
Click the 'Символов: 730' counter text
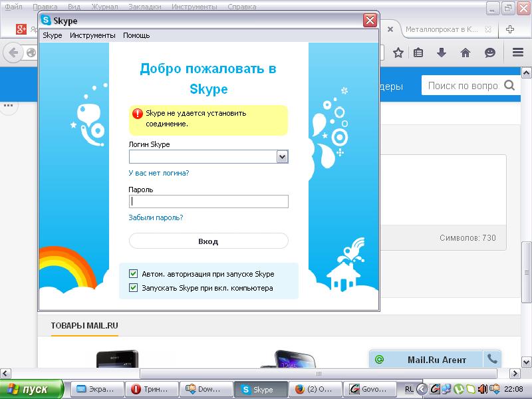coord(467,238)
